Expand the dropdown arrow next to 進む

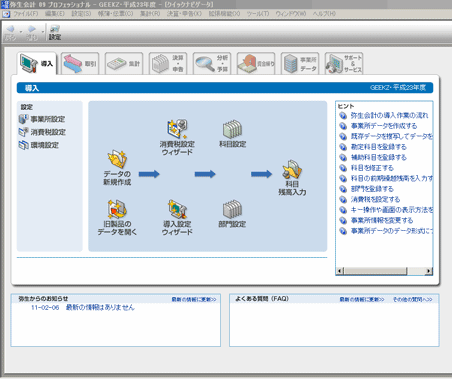(x=43, y=33)
